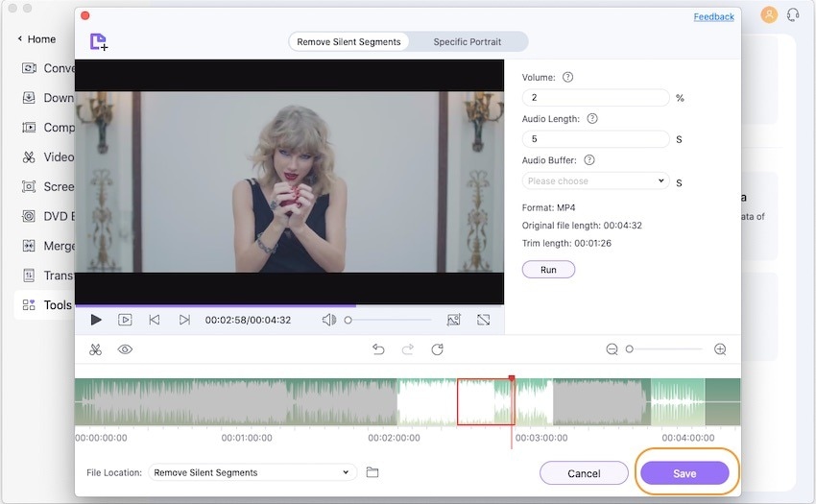Adjust the timeline zoom slider
The height and width of the screenshot is (504, 816).
tap(664, 349)
